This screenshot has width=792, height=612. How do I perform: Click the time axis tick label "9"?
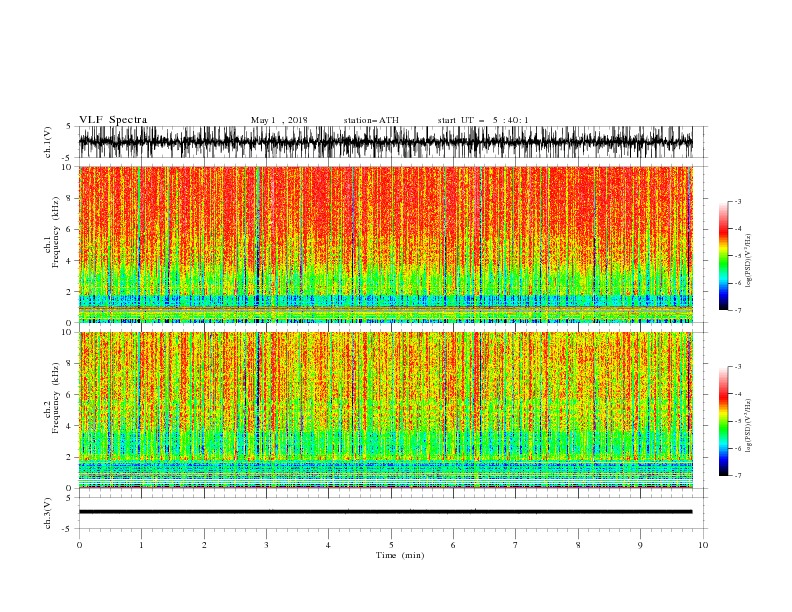coord(640,545)
